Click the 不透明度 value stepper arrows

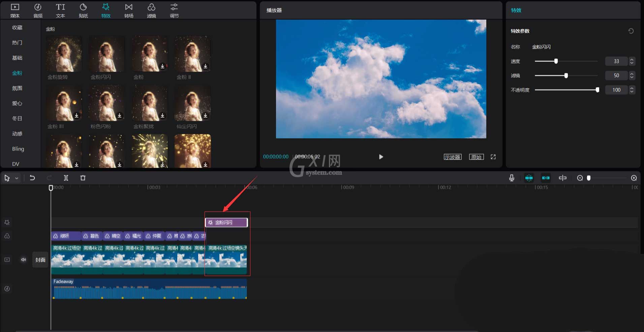pyautogui.click(x=632, y=90)
